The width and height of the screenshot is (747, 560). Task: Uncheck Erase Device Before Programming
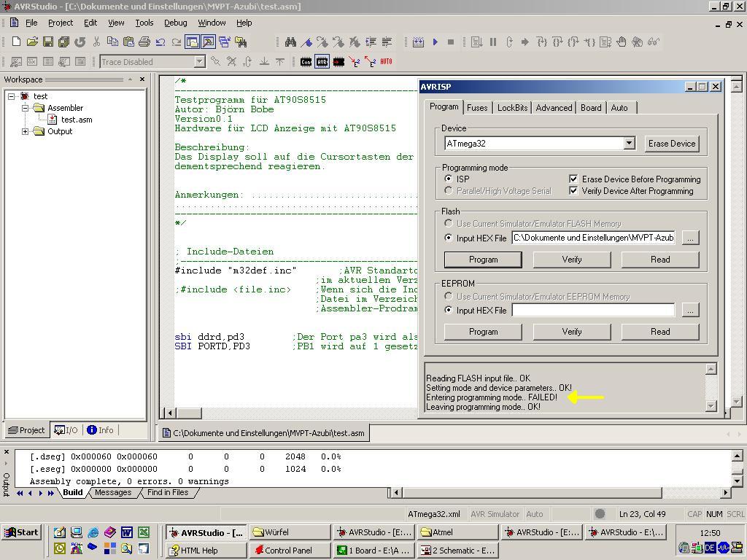click(573, 179)
